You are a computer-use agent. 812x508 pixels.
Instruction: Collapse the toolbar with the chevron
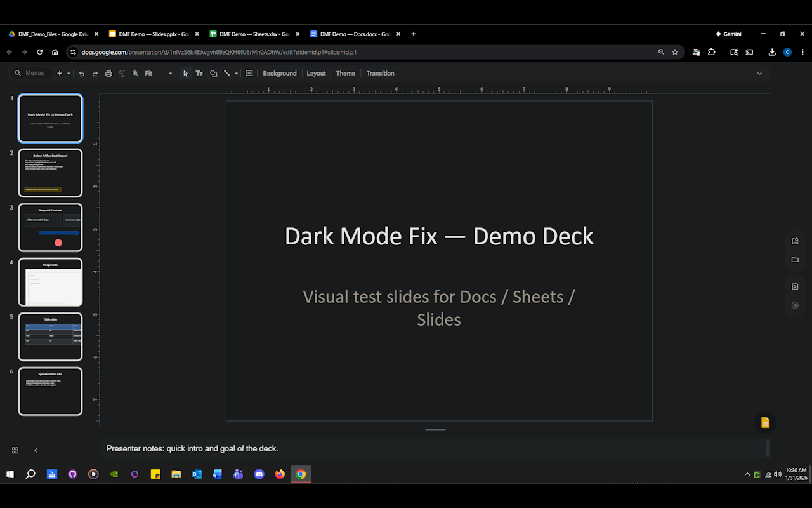point(759,74)
